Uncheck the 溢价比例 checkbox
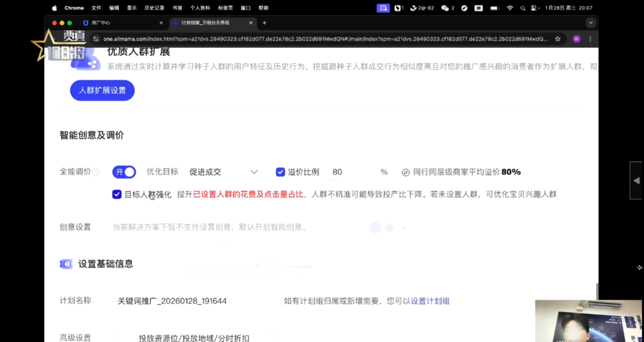 click(280, 172)
